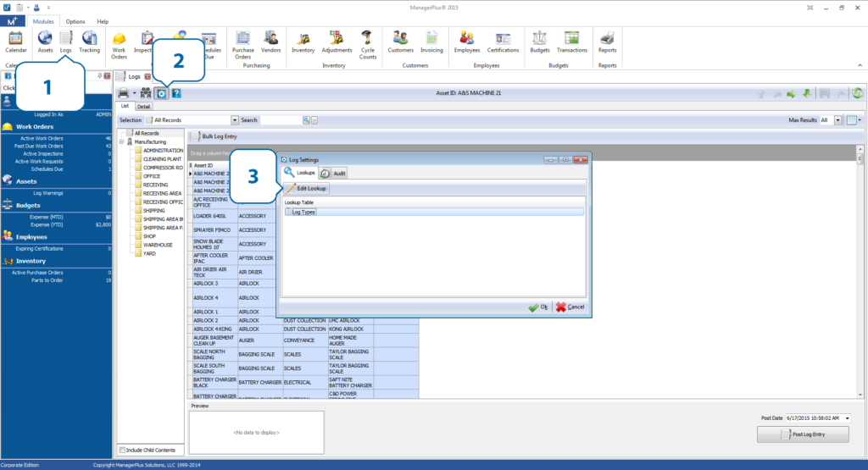Open the Certifications module
The height and width of the screenshot is (470, 868).
tap(503, 42)
